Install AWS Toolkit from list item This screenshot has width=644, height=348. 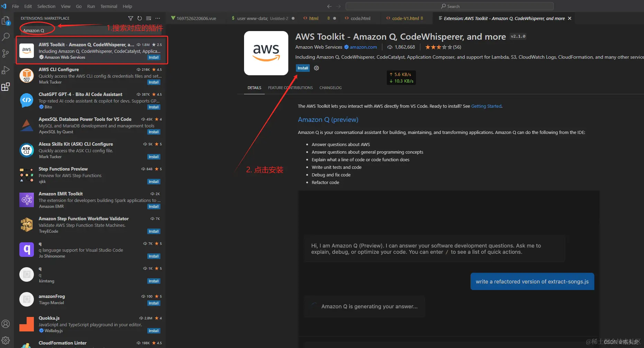[154, 57]
